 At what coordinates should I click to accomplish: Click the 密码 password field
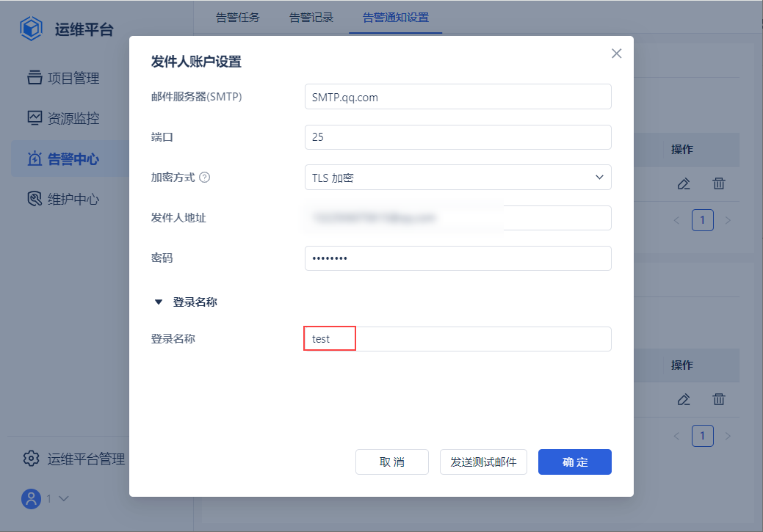(x=458, y=258)
